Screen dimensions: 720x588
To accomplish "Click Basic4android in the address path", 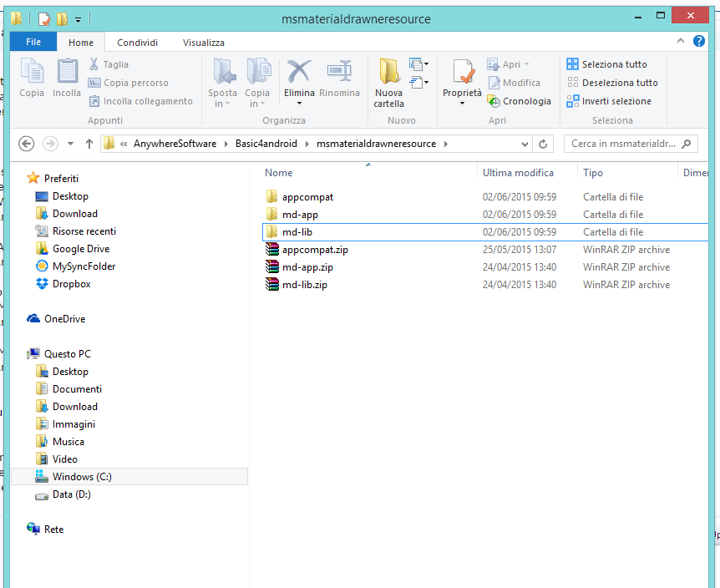I will pos(266,144).
